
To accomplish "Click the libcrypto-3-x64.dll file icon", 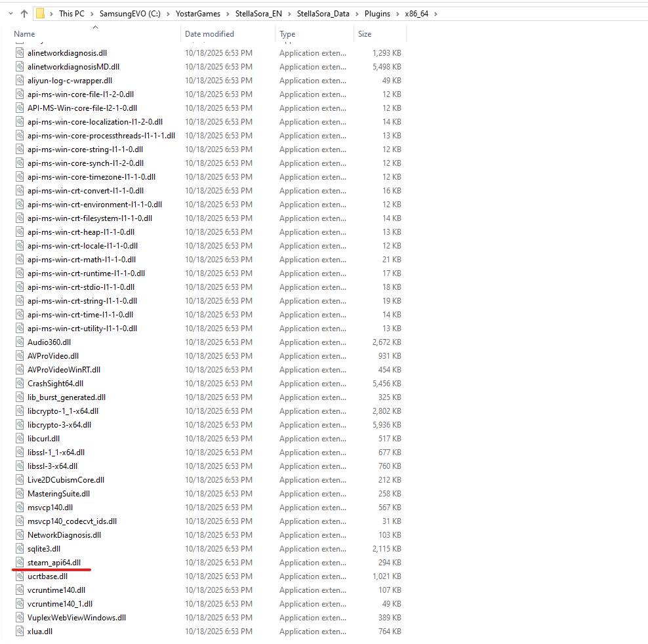I will (x=20, y=424).
